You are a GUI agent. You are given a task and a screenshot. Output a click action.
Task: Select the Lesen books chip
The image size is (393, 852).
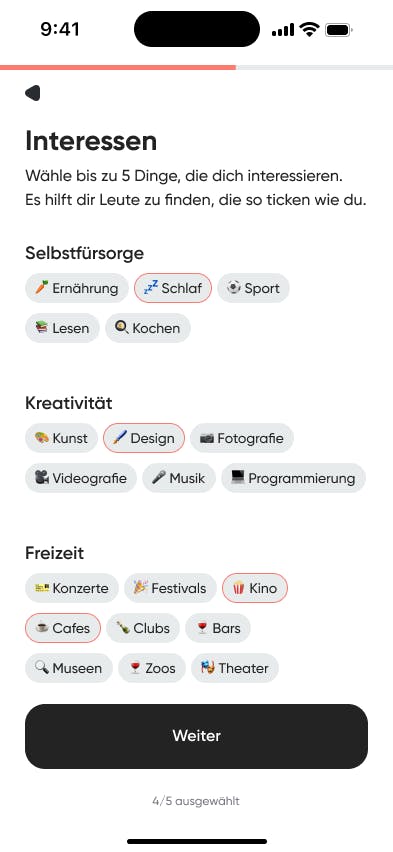pos(62,328)
